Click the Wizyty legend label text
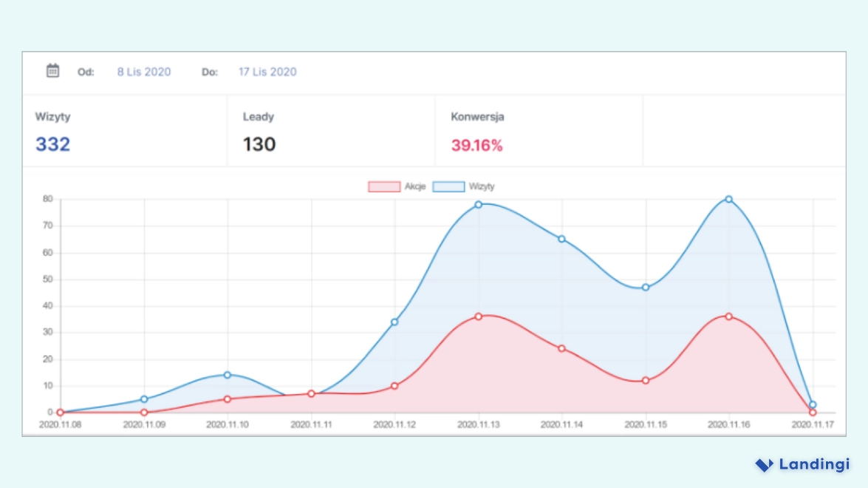Screen dimensions: 868x488 coord(483,186)
